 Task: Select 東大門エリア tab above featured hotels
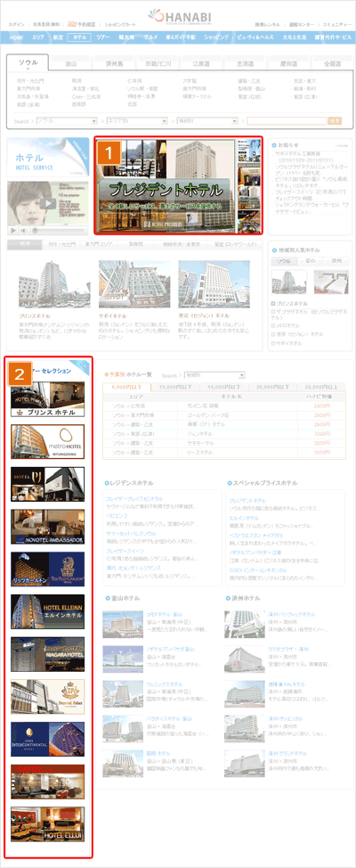point(98,244)
